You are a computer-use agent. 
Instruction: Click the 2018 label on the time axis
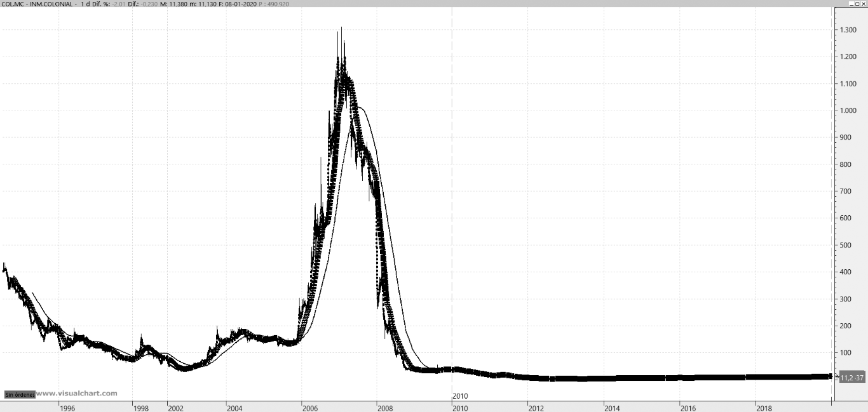pyautogui.click(x=764, y=408)
